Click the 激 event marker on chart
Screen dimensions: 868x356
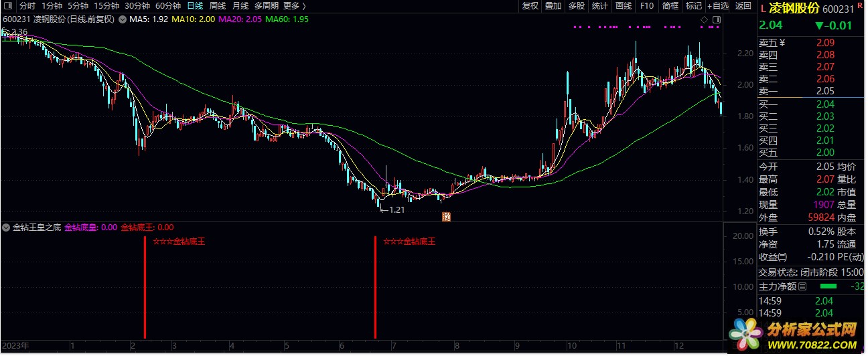446,216
